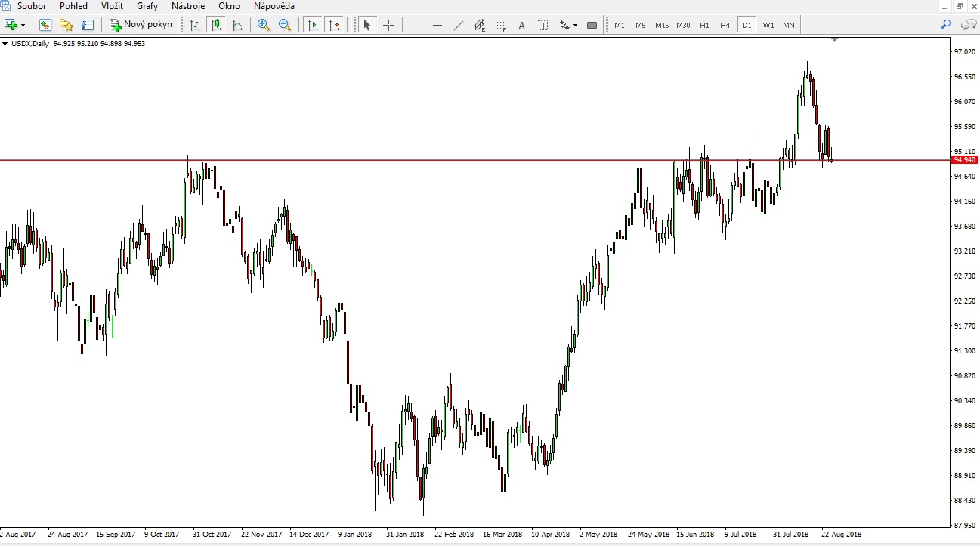Click the zoom out magnifier icon
Screen dimensions: 980x546
[x=285, y=25]
